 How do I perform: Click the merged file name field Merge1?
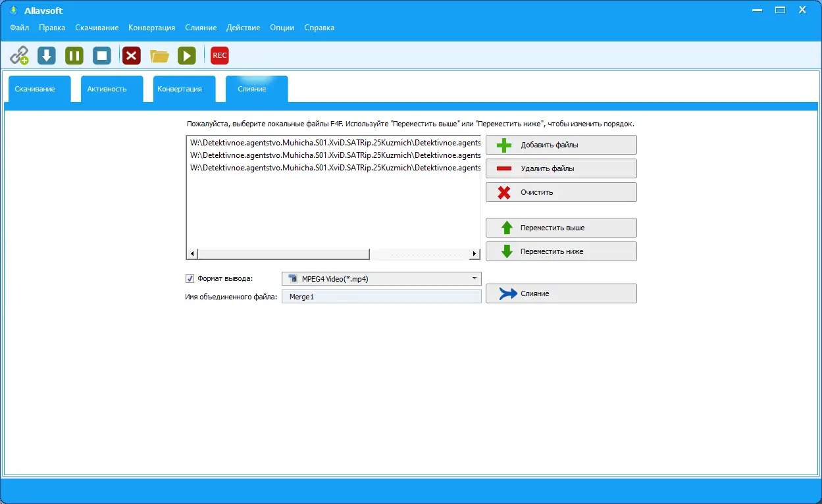[382, 297]
